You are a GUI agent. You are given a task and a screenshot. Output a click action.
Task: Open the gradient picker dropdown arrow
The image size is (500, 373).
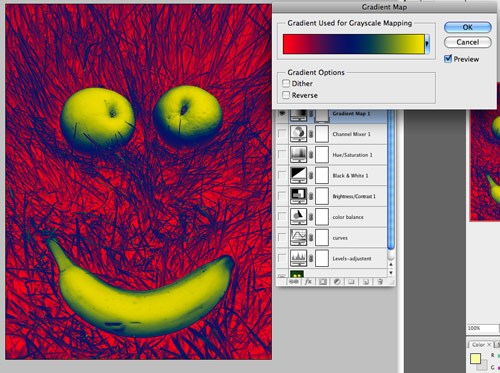(x=427, y=44)
